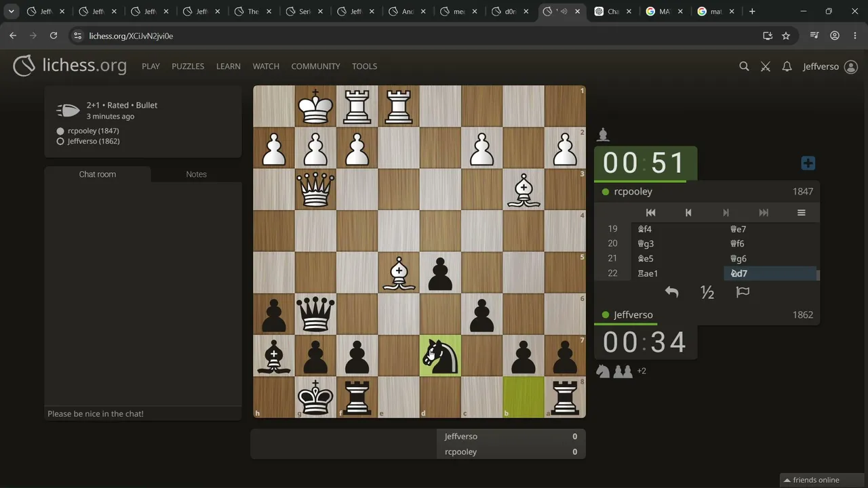Screen dimensions: 868x488
Task: Open the LEARN menu
Action: [x=229, y=66]
